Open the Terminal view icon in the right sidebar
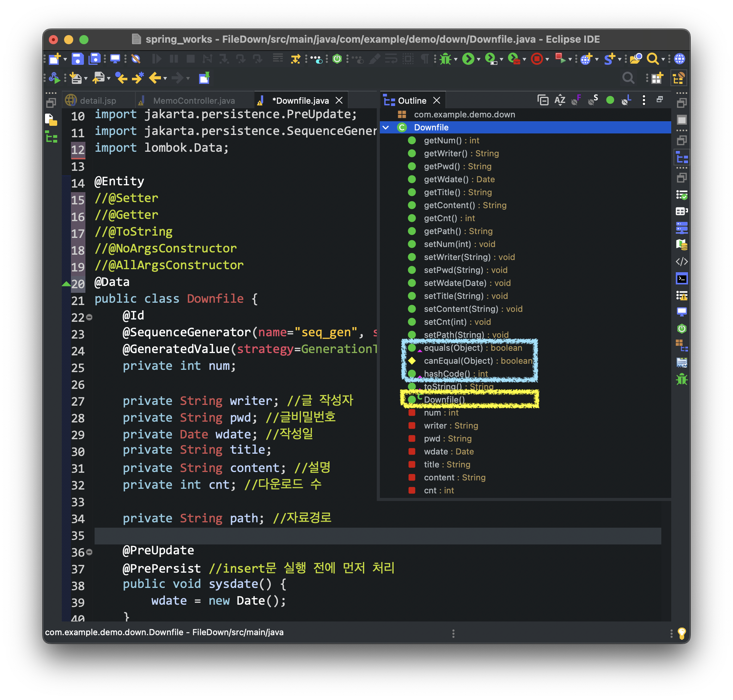Image resolution: width=733 pixels, height=700 pixels. click(x=682, y=279)
